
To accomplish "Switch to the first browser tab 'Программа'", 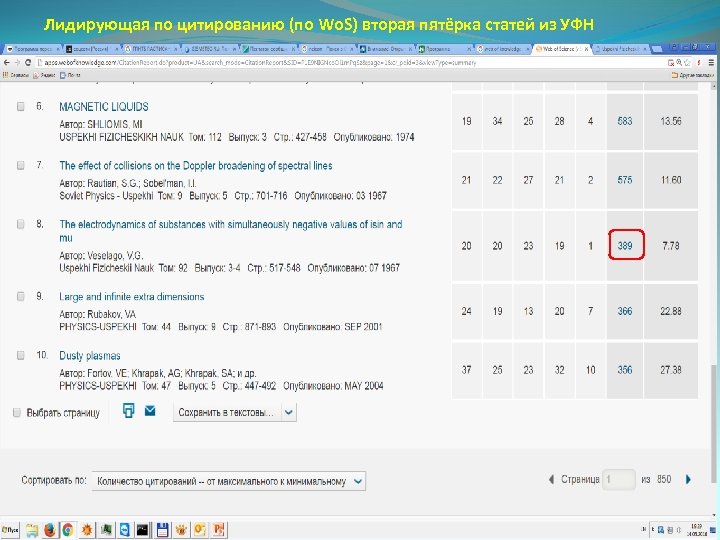I will click(32, 48).
